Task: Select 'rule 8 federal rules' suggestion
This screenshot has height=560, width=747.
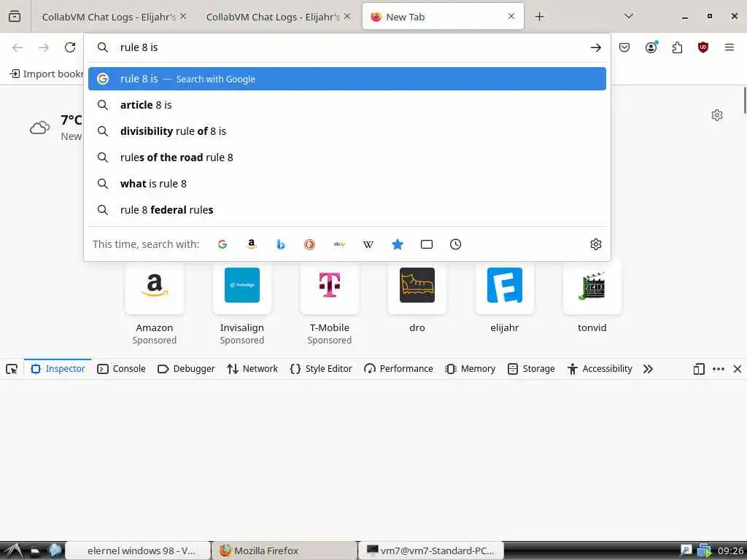Action: pos(347,209)
